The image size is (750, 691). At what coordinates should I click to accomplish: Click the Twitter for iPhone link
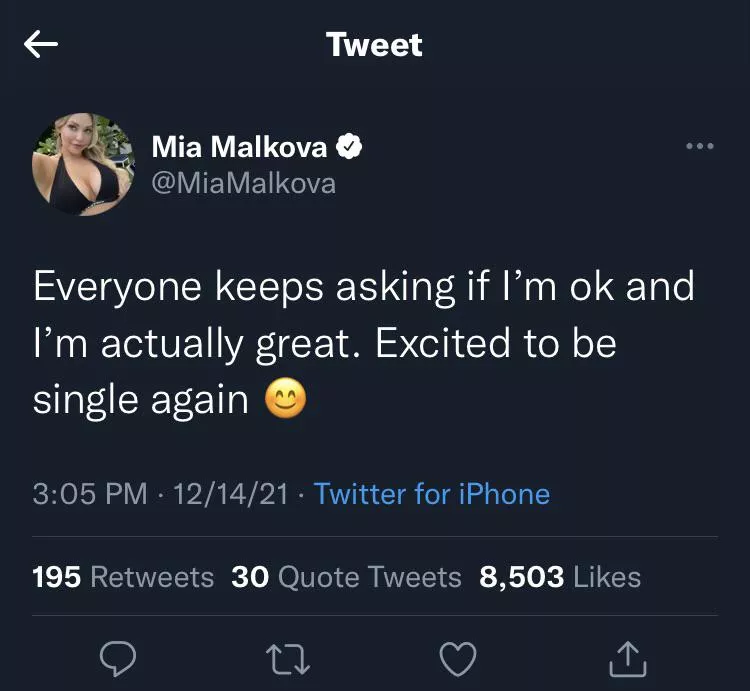point(432,494)
